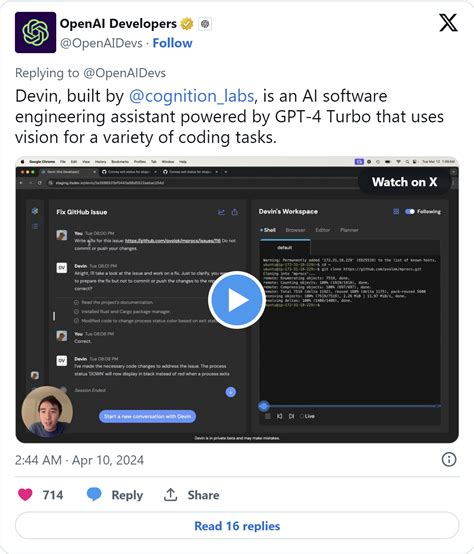Viewport: 474px width, 554px height.
Task: Click the playback timeline slider handle
Action: tap(264, 406)
